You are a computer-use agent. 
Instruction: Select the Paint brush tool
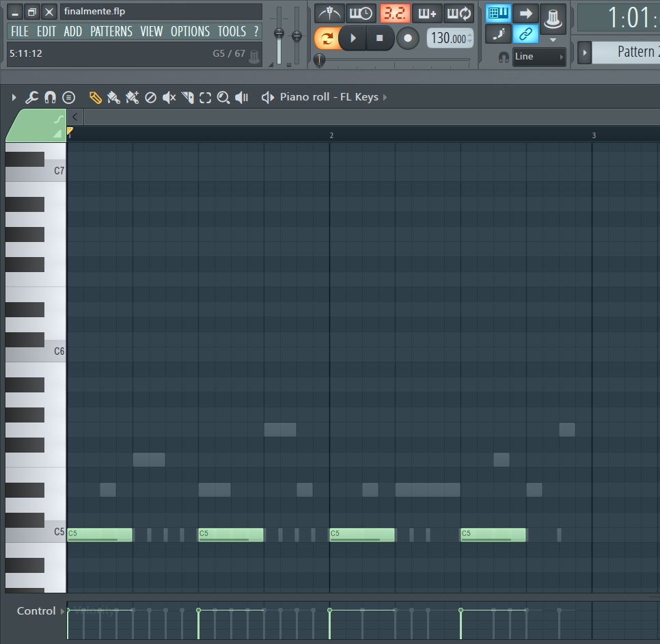click(113, 98)
